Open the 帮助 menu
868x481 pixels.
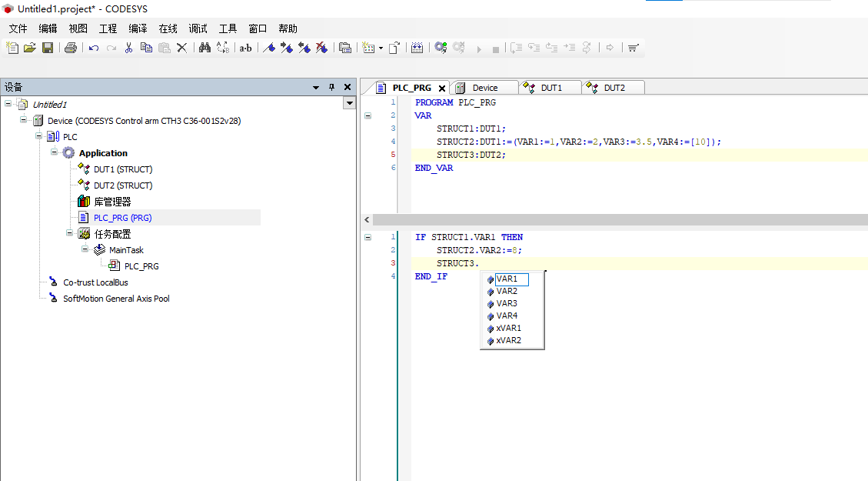pos(288,28)
